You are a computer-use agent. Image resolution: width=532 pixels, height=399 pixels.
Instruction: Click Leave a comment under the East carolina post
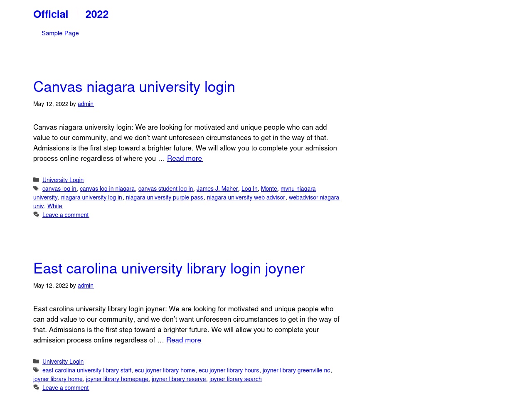pyautogui.click(x=66, y=388)
